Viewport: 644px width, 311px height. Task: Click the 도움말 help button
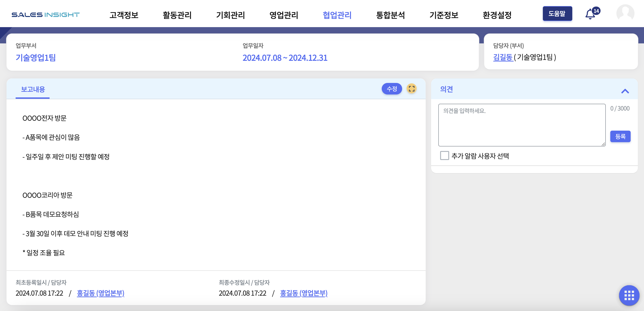click(557, 14)
